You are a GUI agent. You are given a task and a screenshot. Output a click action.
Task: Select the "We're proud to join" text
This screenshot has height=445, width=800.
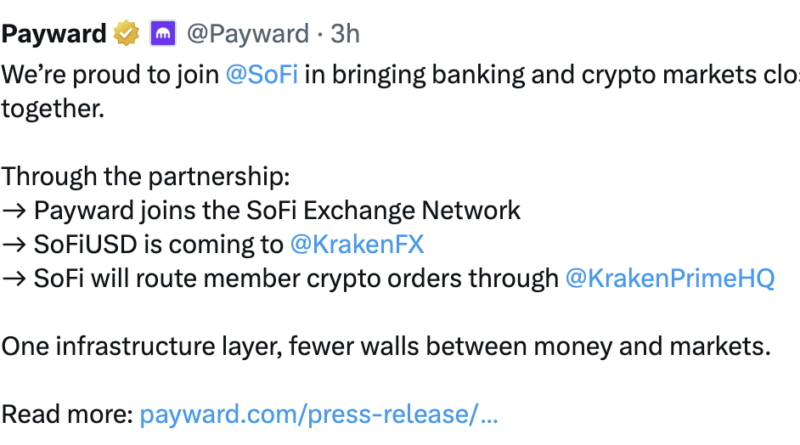pos(110,75)
